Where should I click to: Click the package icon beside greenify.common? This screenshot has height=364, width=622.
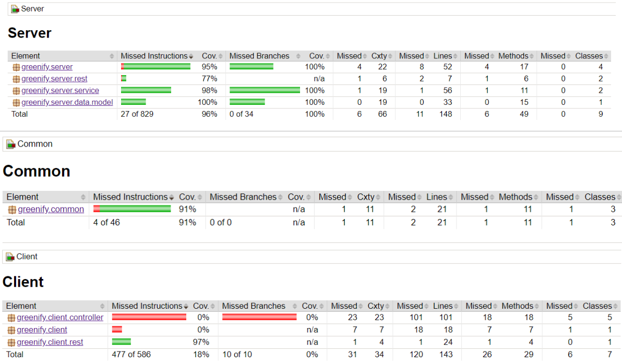coord(13,210)
